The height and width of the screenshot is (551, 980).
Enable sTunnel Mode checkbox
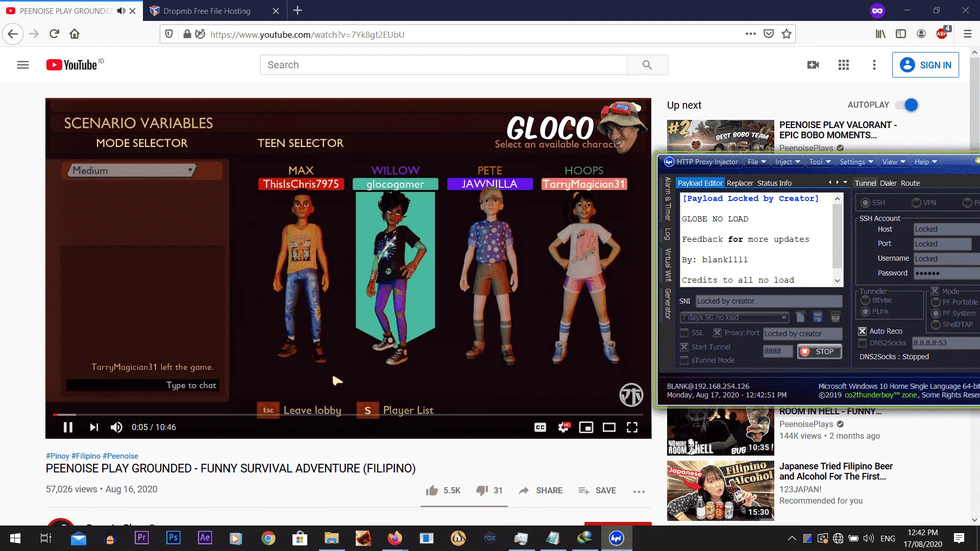(x=684, y=360)
